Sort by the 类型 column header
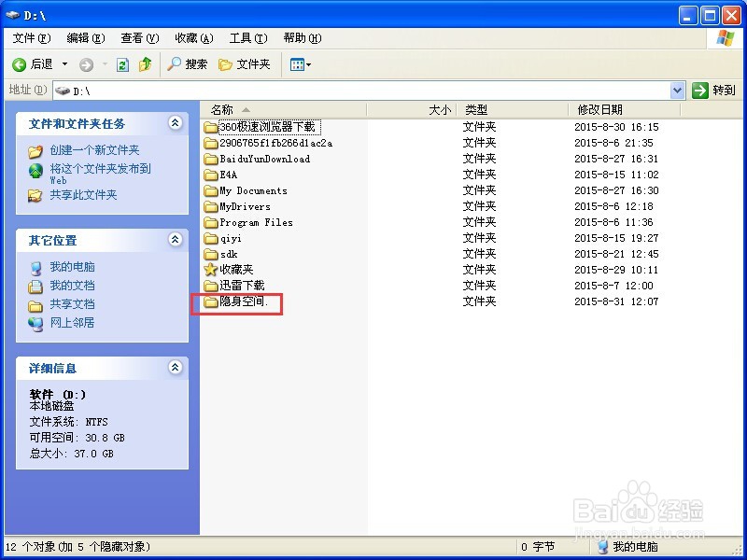 tap(513, 110)
